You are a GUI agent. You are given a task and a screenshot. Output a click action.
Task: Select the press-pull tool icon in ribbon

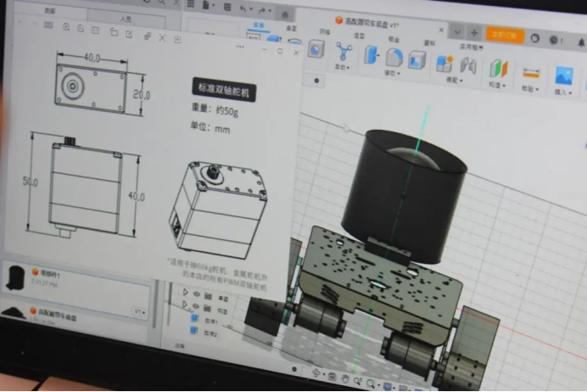(371, 54)
